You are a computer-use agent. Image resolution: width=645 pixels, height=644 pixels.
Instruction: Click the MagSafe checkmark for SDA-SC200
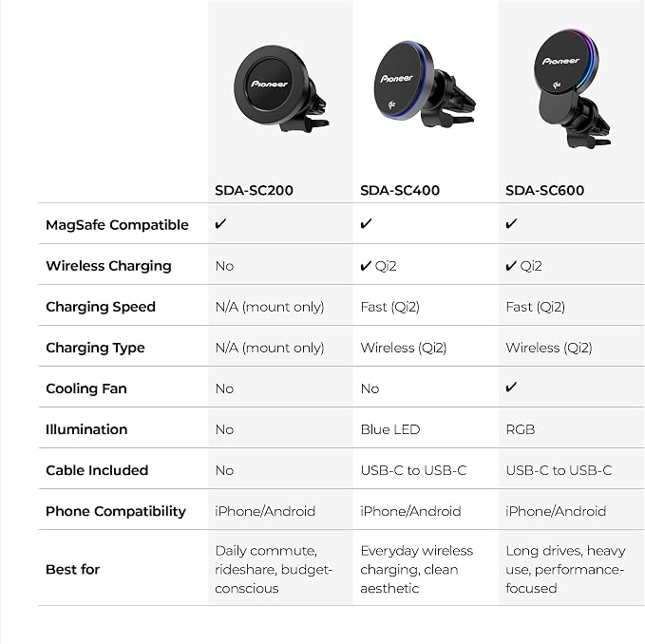point(220,224)
